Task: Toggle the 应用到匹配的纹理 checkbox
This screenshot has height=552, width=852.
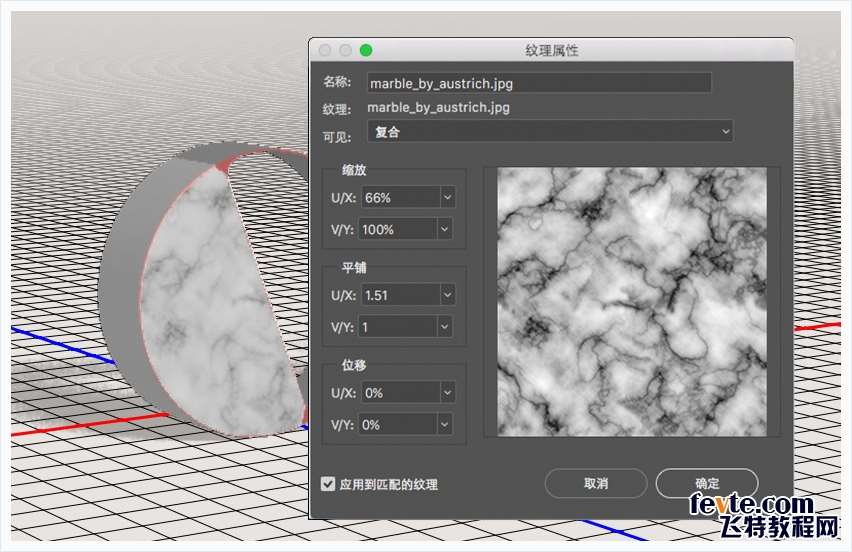Action: (328, 484)
